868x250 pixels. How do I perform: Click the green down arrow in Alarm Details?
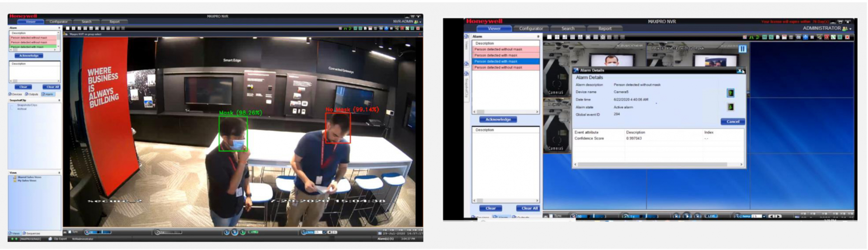(730, 107)
